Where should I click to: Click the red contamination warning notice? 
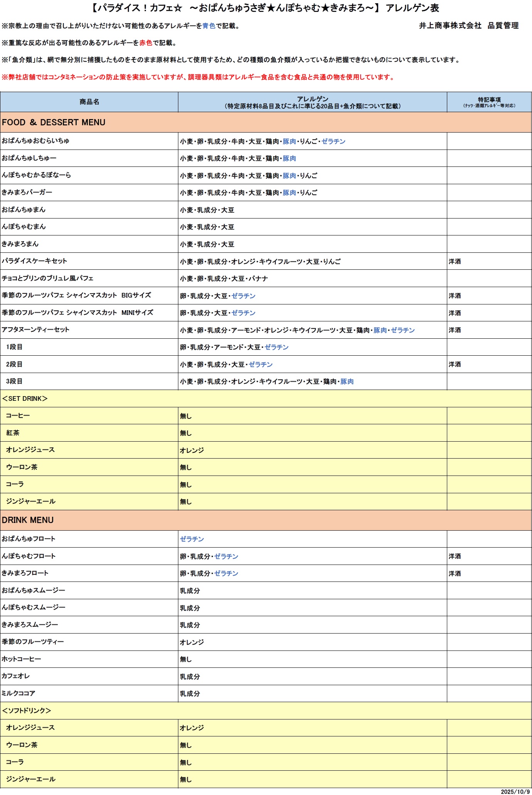tap(198, 77)
